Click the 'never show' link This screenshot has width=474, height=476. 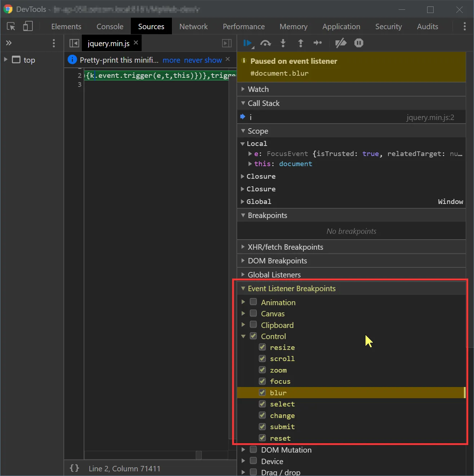pyautogui.click(x=203, y=60)
